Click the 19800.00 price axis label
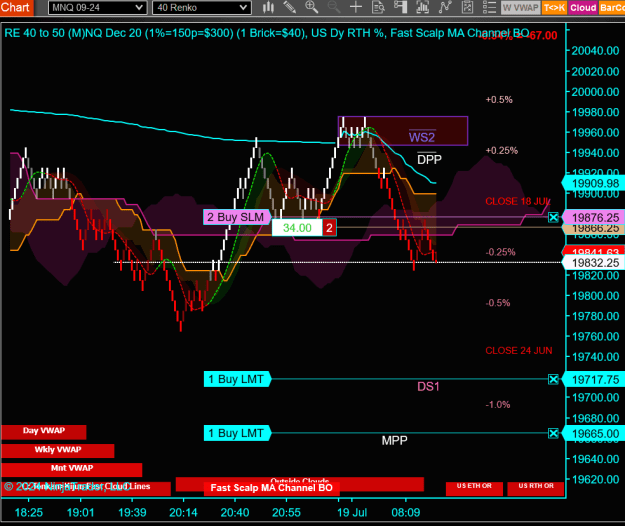The width and height of the screenshot is (625, 526). (596, 296)
